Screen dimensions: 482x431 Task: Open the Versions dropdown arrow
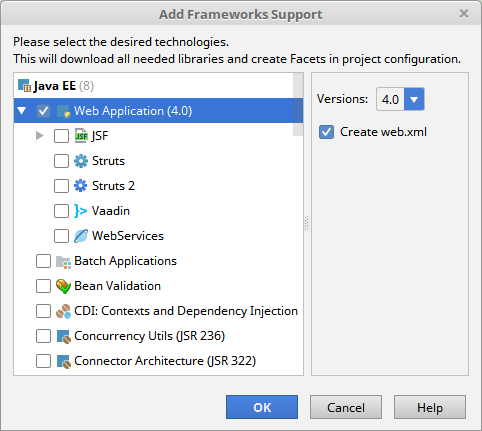pyautogui.click(x=414, y=99)
